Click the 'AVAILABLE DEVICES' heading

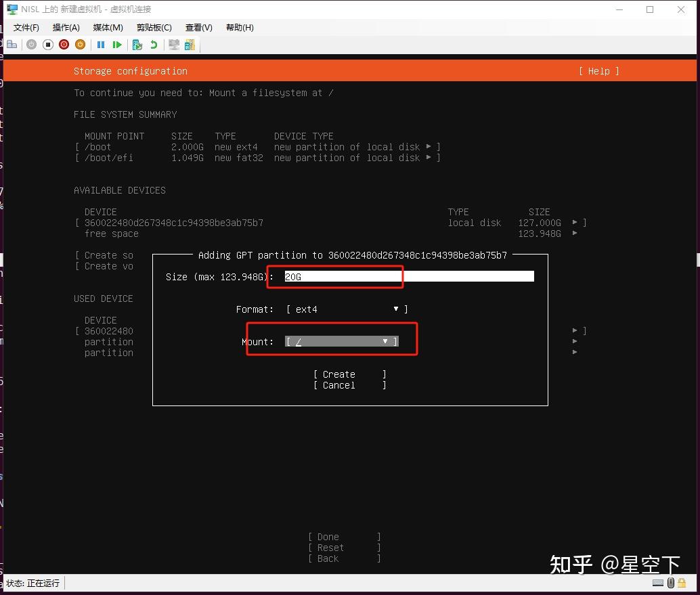pyautogui.click(x=120, y=191)
